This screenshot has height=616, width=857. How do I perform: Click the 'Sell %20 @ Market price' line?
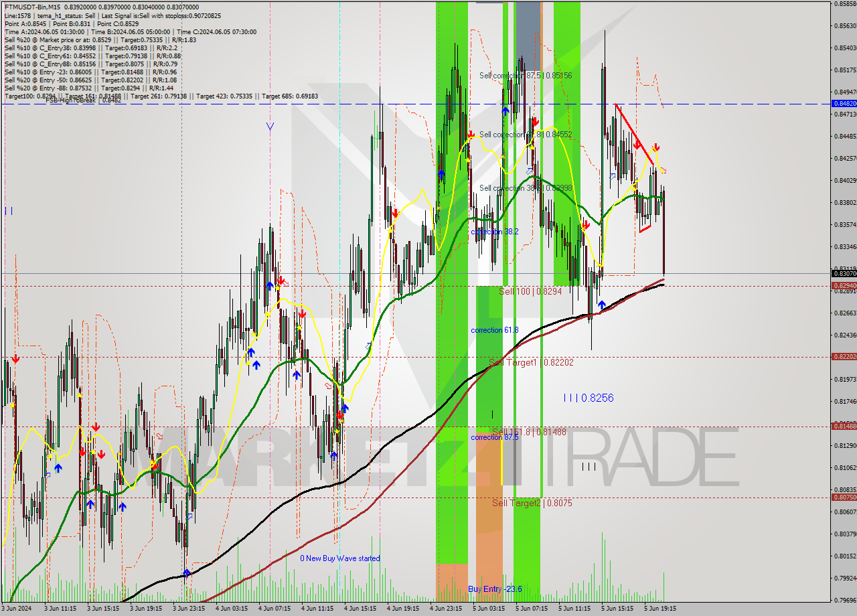point(100,40)
